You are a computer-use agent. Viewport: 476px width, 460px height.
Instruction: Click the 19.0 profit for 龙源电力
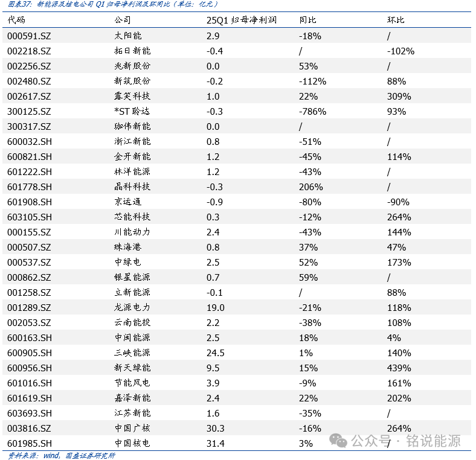[216, 308]
